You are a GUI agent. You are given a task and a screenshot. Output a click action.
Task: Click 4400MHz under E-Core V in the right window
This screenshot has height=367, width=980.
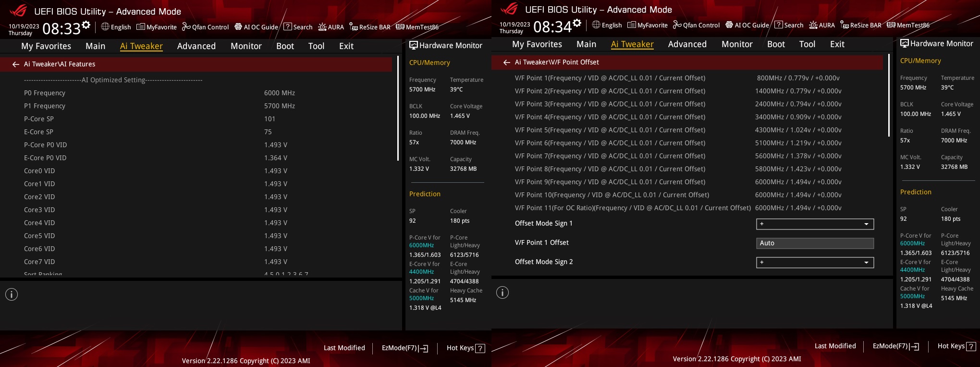tap(912, 270)
